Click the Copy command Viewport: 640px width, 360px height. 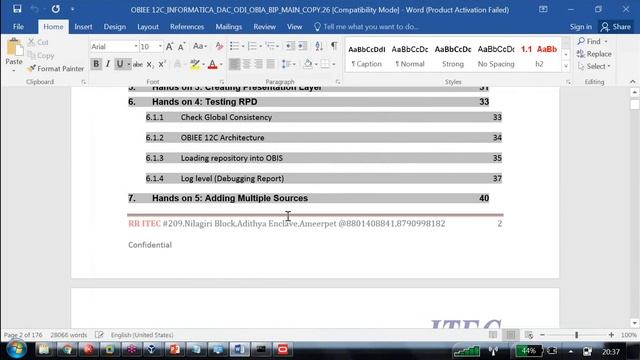tap(41, 56)
